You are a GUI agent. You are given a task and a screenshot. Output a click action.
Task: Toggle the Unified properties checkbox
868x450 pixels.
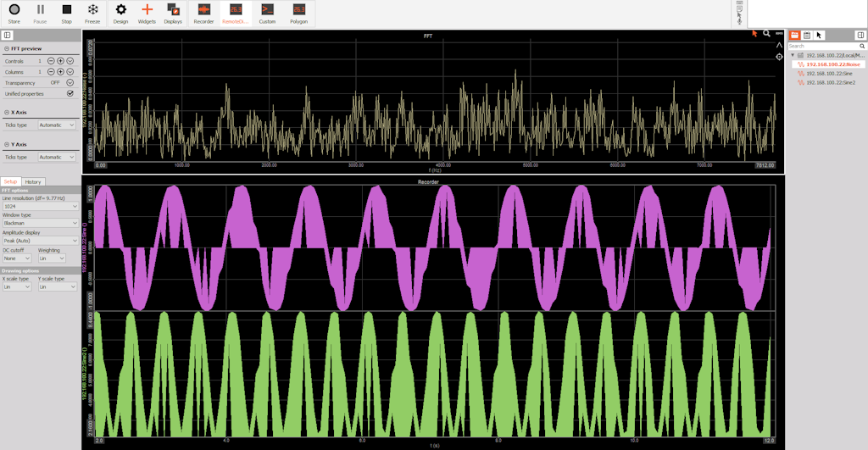tap(70, 93)
